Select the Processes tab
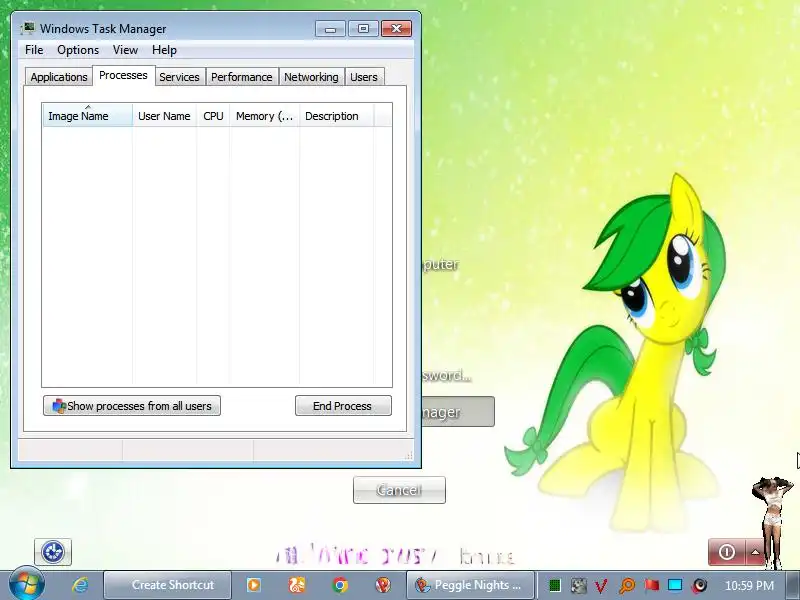The height and width of the screenshot is (600, 800). pos(123,76)
